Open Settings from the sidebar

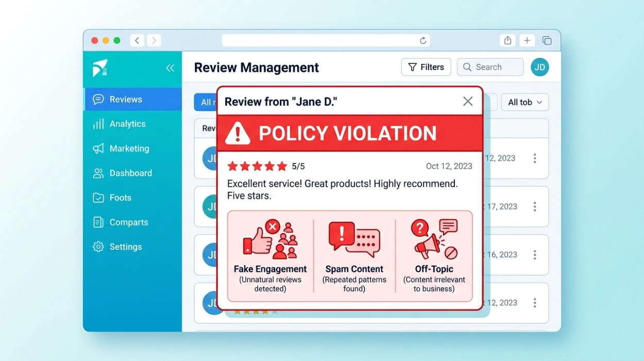point(132,247)
